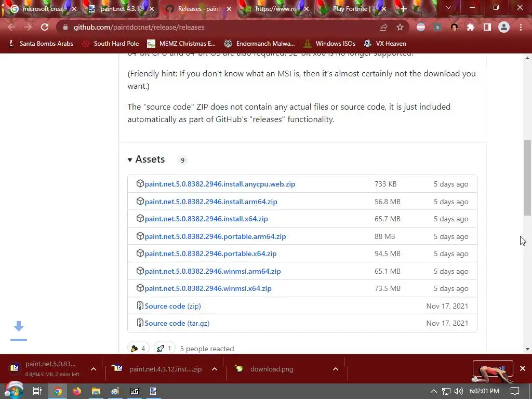Open the Windows Start button
This screenshot has height=399, width=532.
[x=14, y=391]
